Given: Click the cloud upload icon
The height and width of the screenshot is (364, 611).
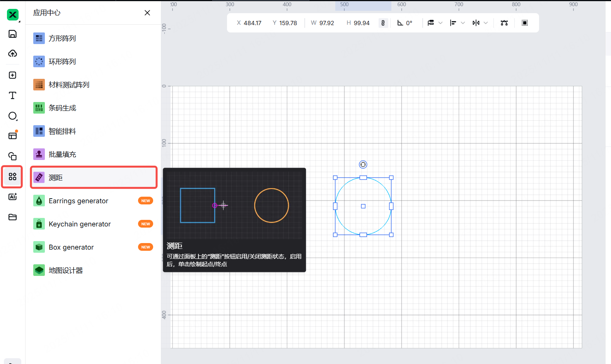Looking at the screenshot, I should coord(12,53).
